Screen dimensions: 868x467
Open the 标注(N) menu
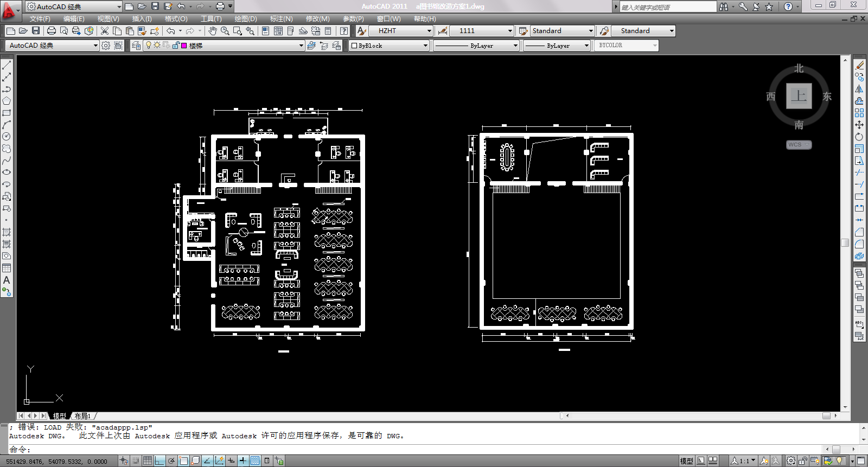pos(281,19)
